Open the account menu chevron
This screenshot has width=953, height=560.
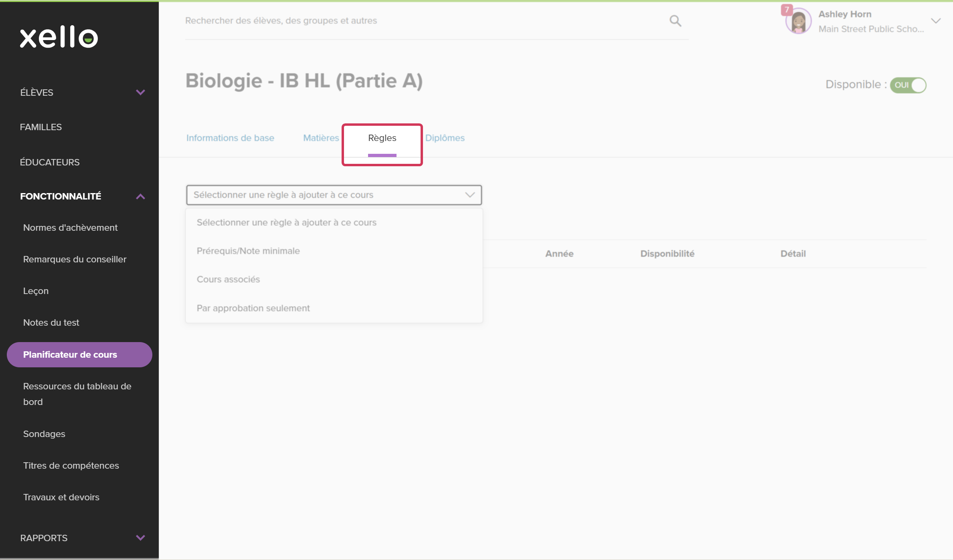(936, 21)
